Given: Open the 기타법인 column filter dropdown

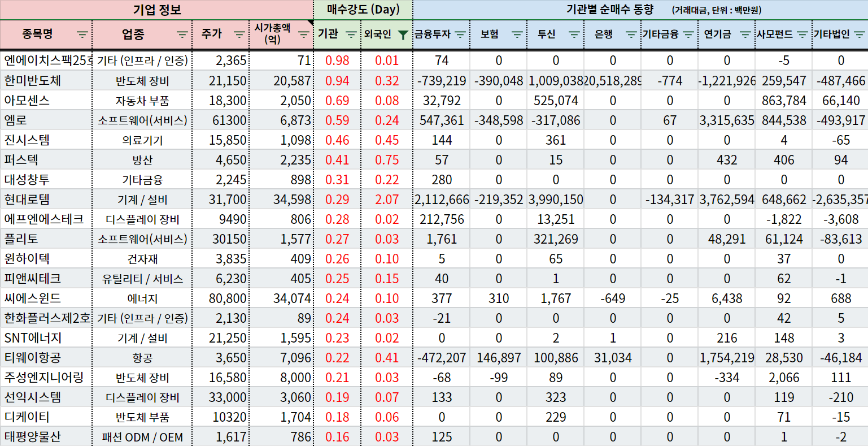Looking at the screenshot, I should pos(859,34).
